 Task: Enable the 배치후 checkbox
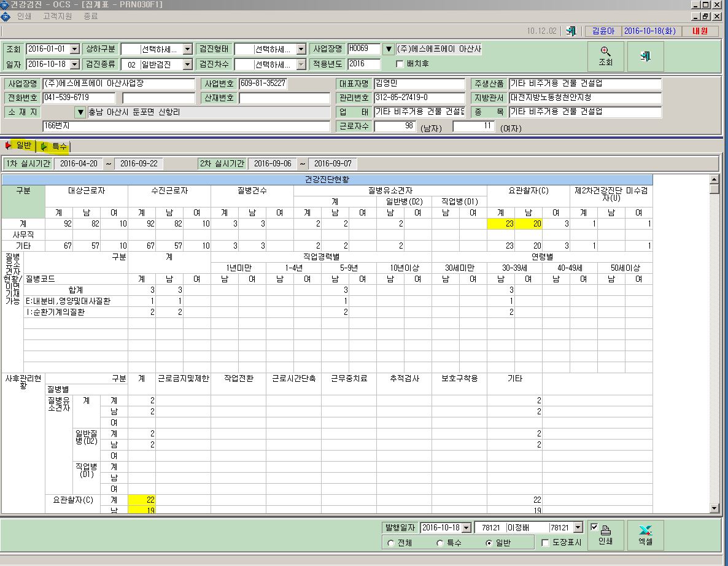[x=400, y=64]
